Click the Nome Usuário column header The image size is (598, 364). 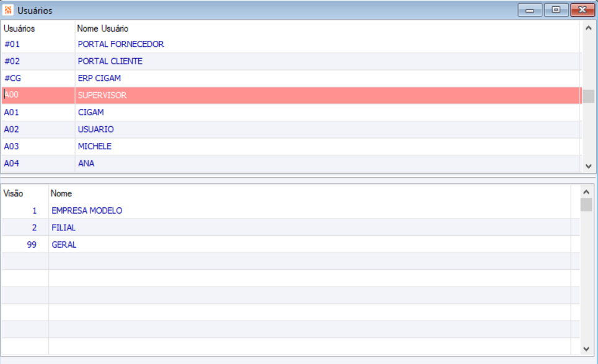click(103, 28)
